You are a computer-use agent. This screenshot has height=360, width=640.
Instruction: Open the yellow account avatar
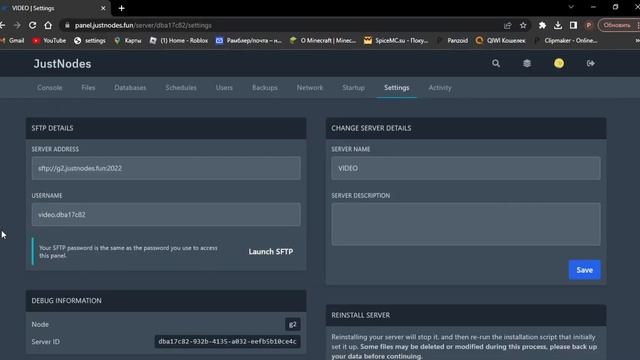click(559, 63)
